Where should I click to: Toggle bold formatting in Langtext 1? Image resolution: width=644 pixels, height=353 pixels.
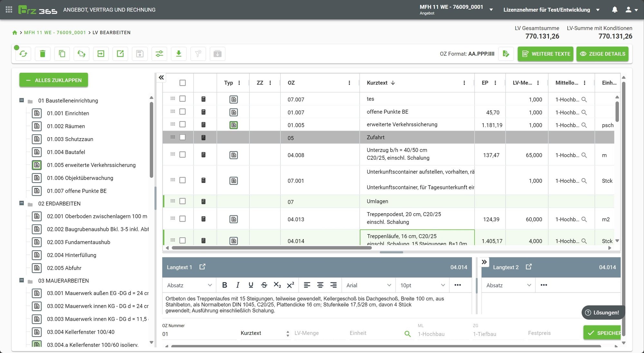[225, 285]
